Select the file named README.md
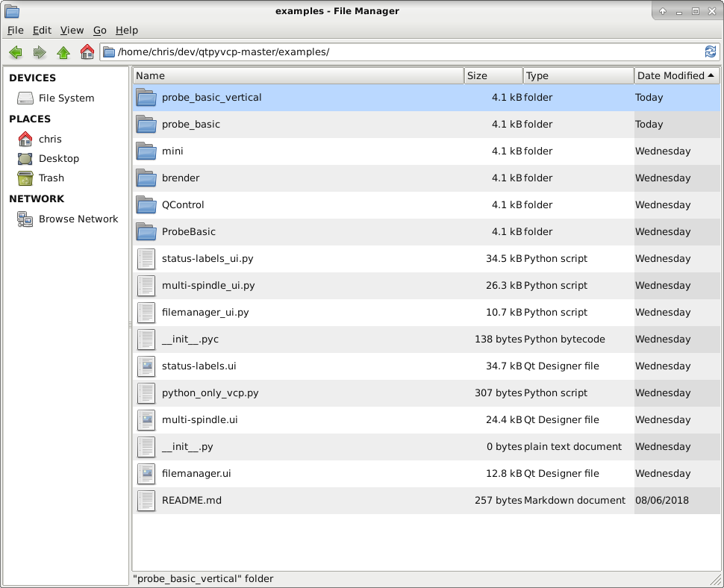This screenshot has width=724, height=588. pos(192,500)
